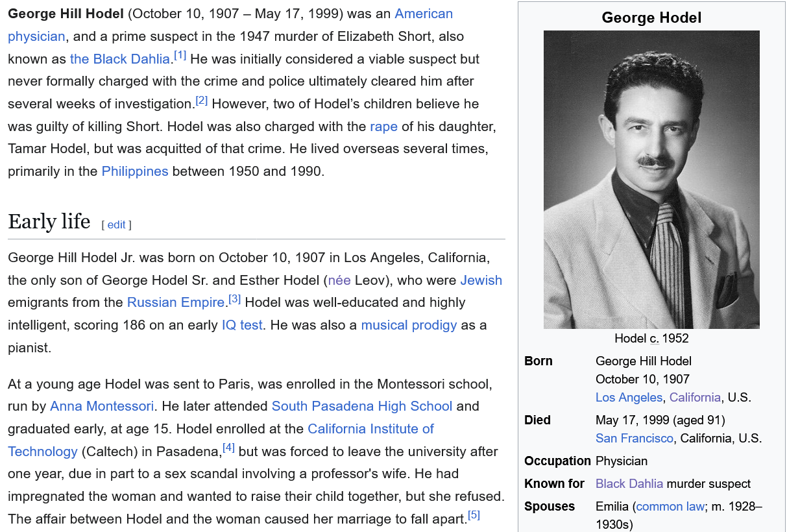Open the musical prodigy link
The height and width of the screenshot is (532, 787).
(409, 325)
